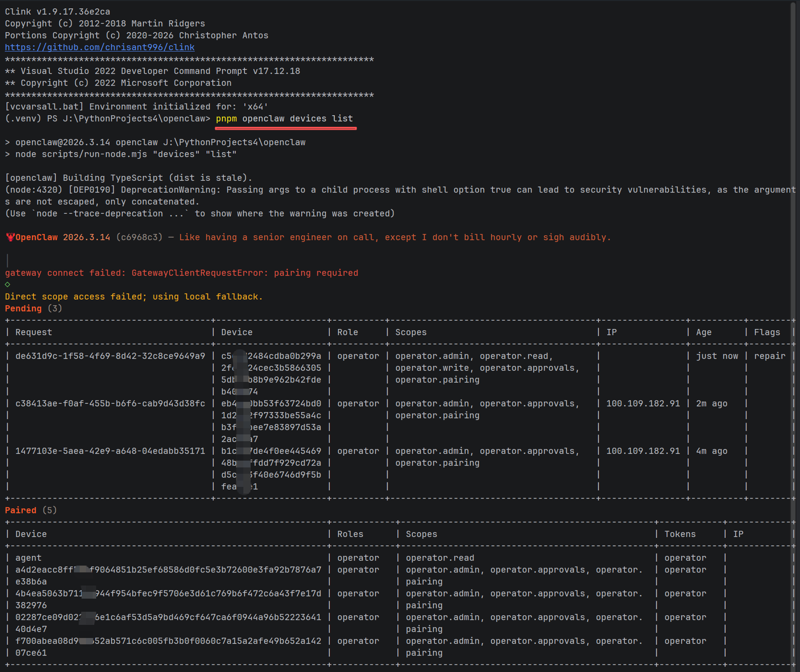Click the green diamond marker icon
Image resolution: width=800 pixels, height=672 pixels.
7,284
